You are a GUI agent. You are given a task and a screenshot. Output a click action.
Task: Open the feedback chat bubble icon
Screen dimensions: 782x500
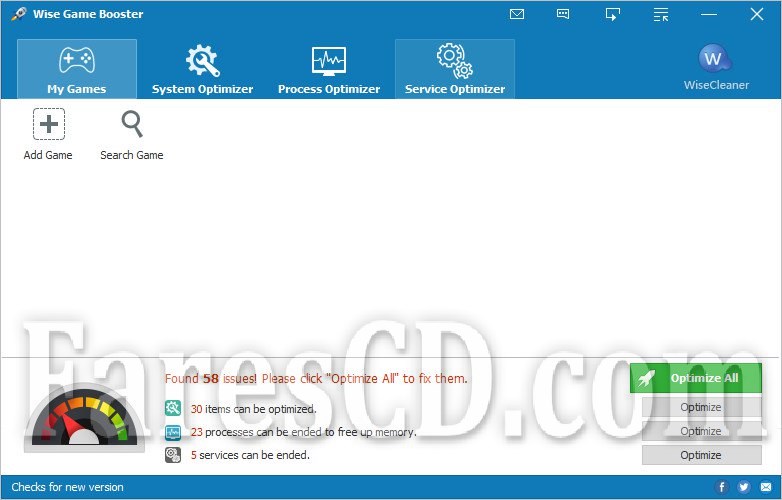(563, 14)
